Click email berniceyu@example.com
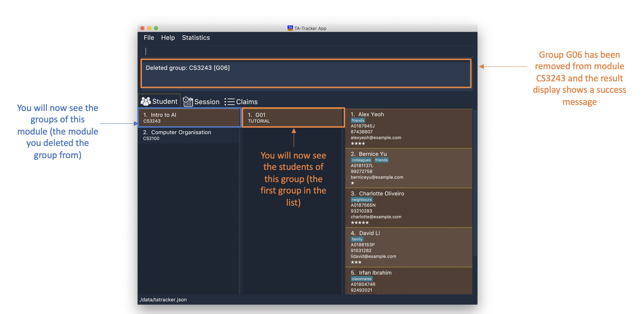The width and height of the screenshot is (644, 314). tap(377, 177)
